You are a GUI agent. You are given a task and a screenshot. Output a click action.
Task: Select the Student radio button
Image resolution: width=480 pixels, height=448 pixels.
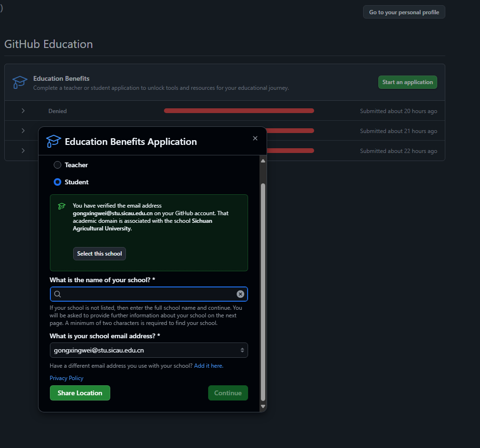(x=58, y=182)
